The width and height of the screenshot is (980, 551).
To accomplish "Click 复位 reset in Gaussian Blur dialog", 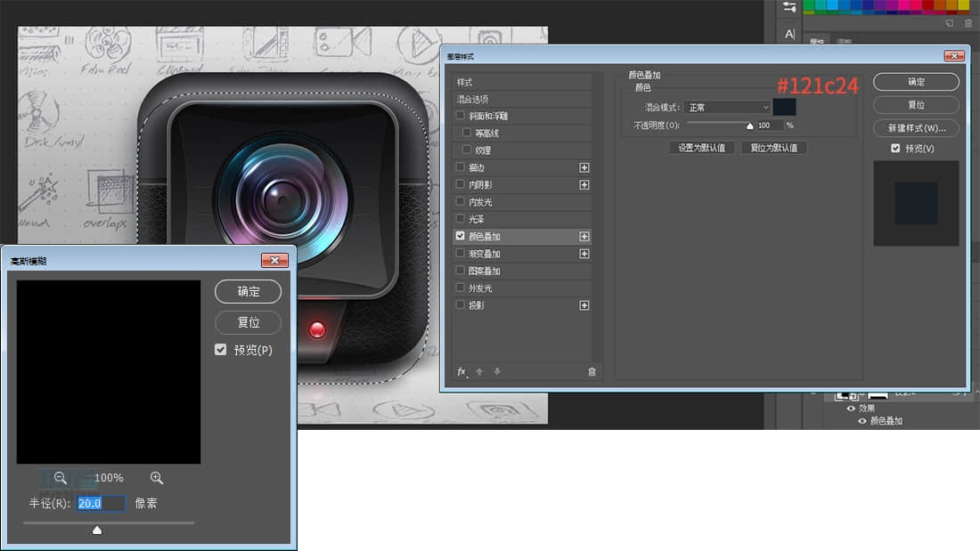I will pyautogui.click(x=249, y=322).
